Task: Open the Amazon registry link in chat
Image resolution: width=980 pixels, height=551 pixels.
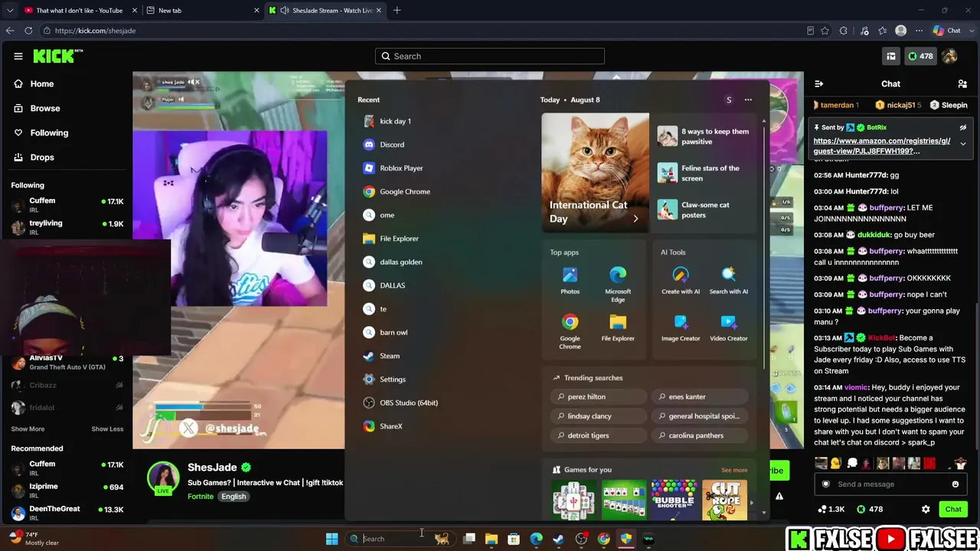Action: coord(882,145)
